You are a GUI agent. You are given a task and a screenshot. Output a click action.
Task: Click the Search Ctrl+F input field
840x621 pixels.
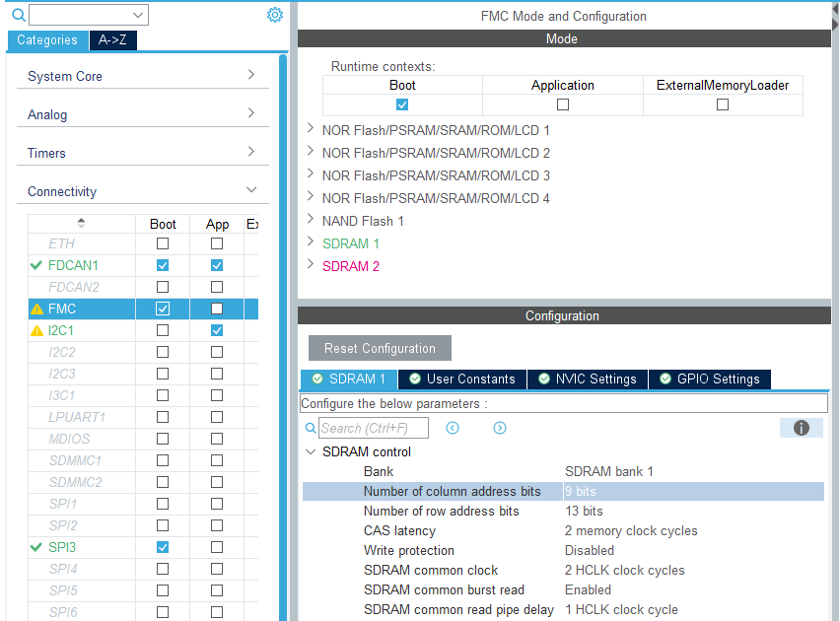click(373, 428)
